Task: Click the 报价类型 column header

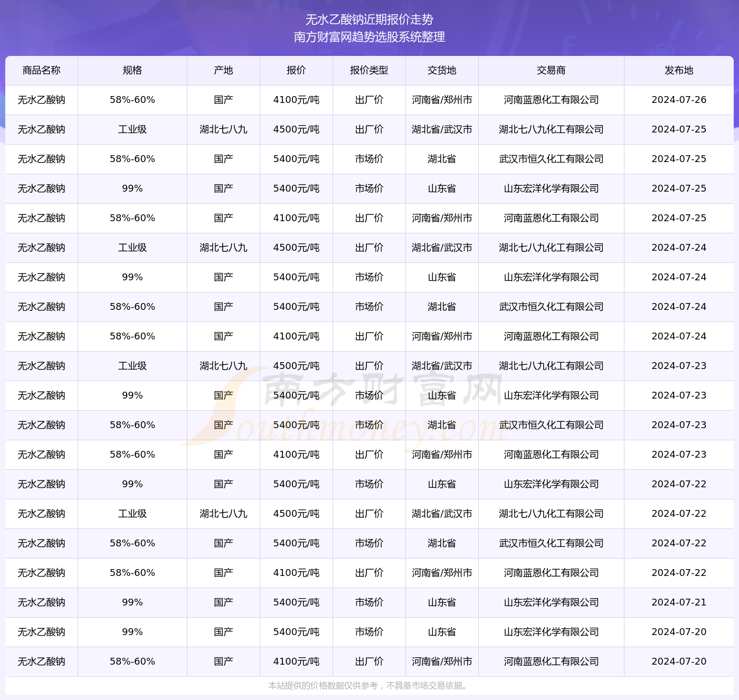Action: click(369, 70)
